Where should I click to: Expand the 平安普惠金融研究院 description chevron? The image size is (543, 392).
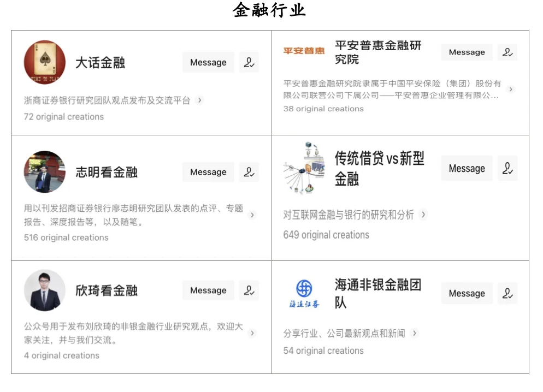coord(510,89)
